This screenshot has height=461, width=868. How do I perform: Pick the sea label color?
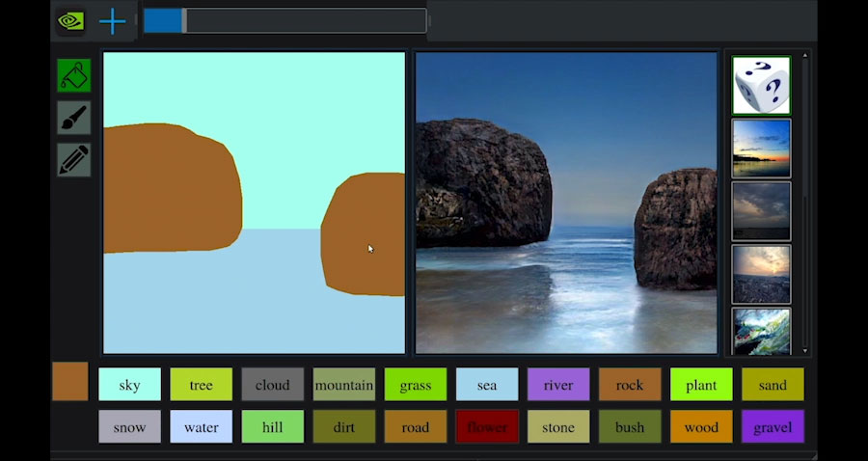point(486,385)
